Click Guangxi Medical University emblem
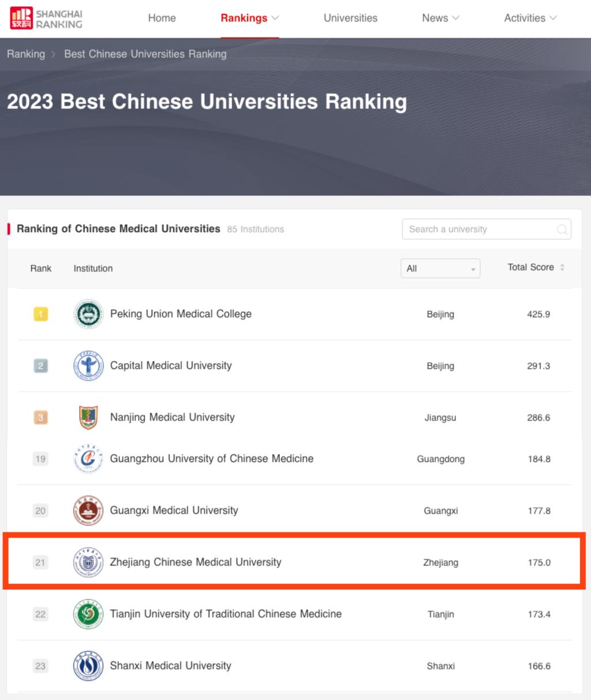This screenshot has width=591, height=700. tap(88, 511)
